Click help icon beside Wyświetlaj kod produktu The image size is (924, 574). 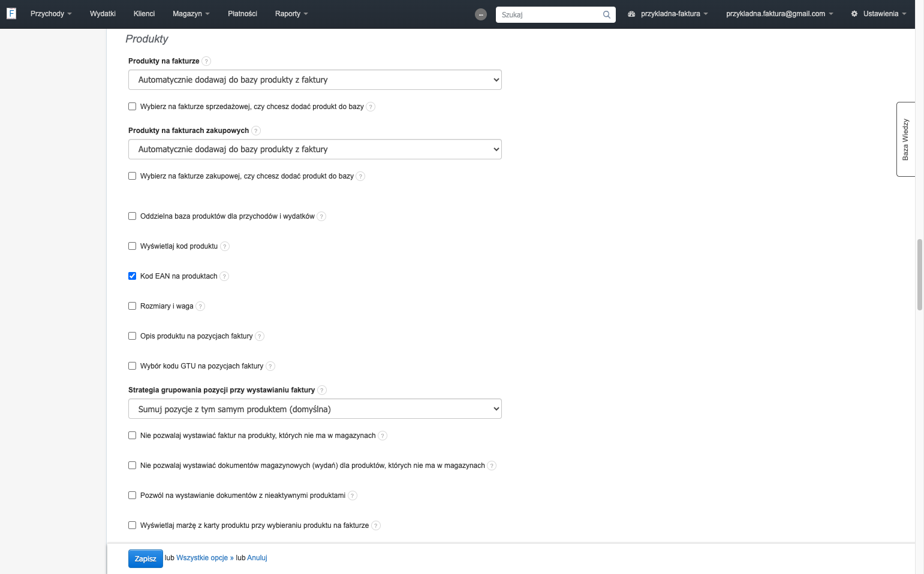pos(225,246)
